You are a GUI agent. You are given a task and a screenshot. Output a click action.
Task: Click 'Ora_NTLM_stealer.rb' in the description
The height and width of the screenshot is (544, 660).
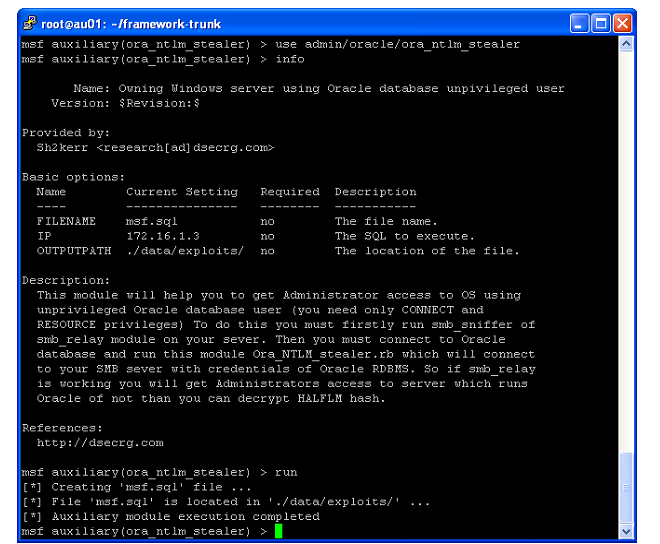click(x=323, y=355)
